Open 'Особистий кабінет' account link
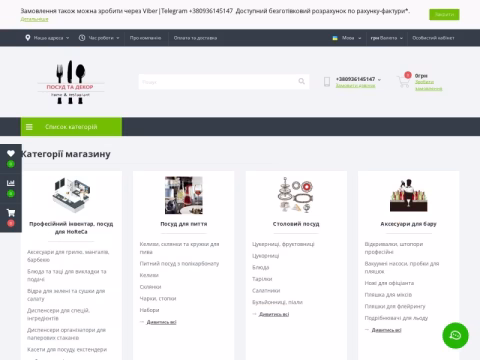The height and width of the screenshot is (360, 480). (433, 38)
